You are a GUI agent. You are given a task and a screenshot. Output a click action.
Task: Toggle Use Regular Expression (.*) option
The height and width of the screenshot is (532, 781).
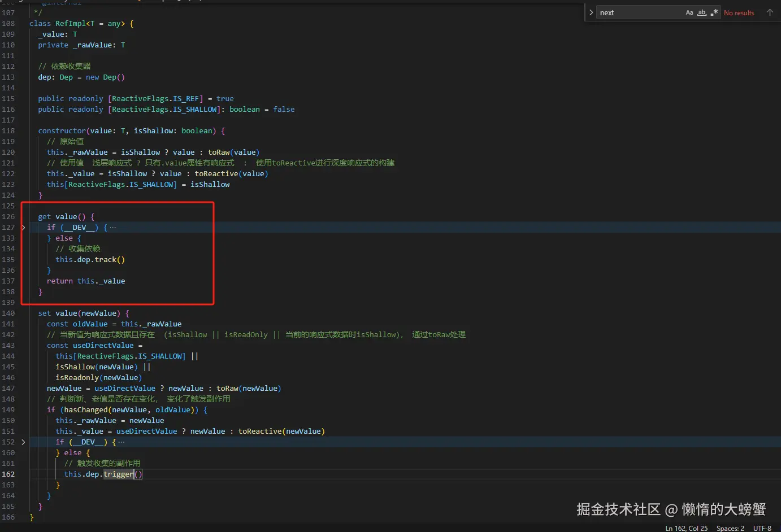pyautogui.click(x=714, y=12)
